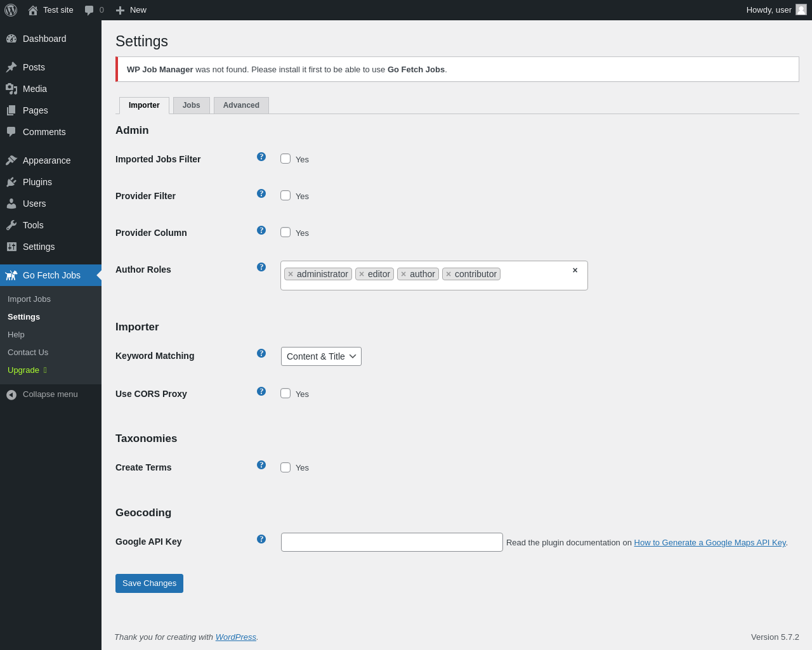Click the Appearance paintbrush icon

click(11, 160)
